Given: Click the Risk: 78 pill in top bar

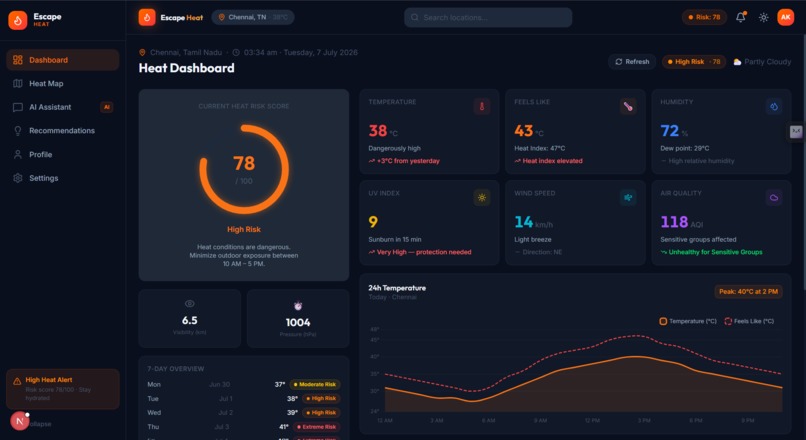Looking at the screenshot, I should tap(704, 17).
